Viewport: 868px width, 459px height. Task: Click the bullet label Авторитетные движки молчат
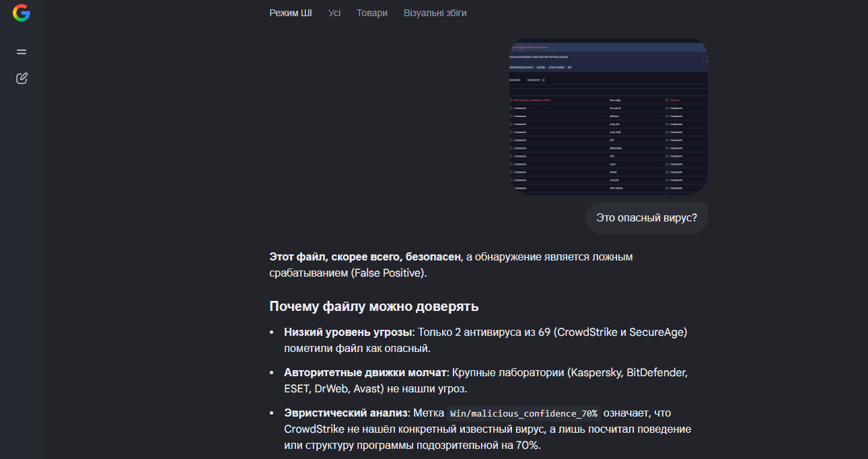pyautogui.click(x=365, y=372)
